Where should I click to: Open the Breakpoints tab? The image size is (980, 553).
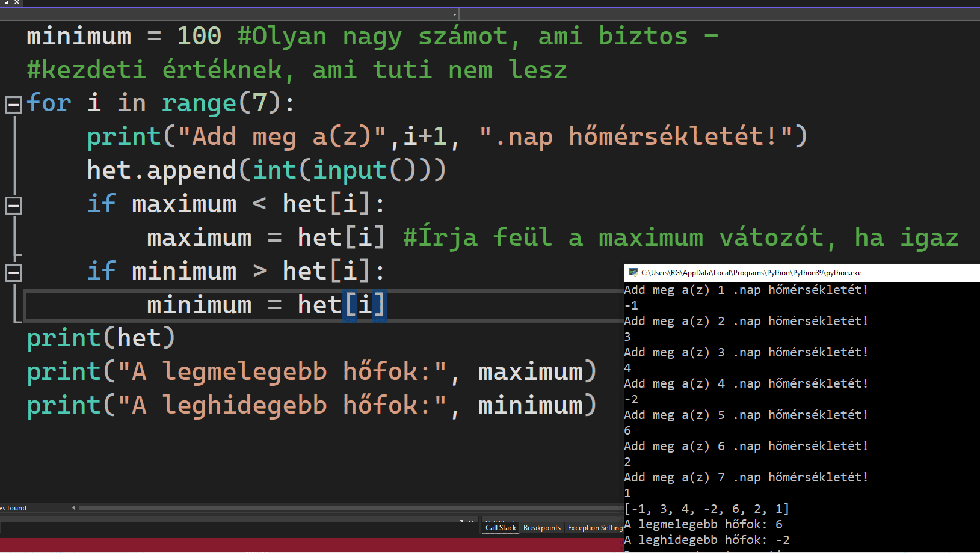pyautogui.click(x=541, y=528)
